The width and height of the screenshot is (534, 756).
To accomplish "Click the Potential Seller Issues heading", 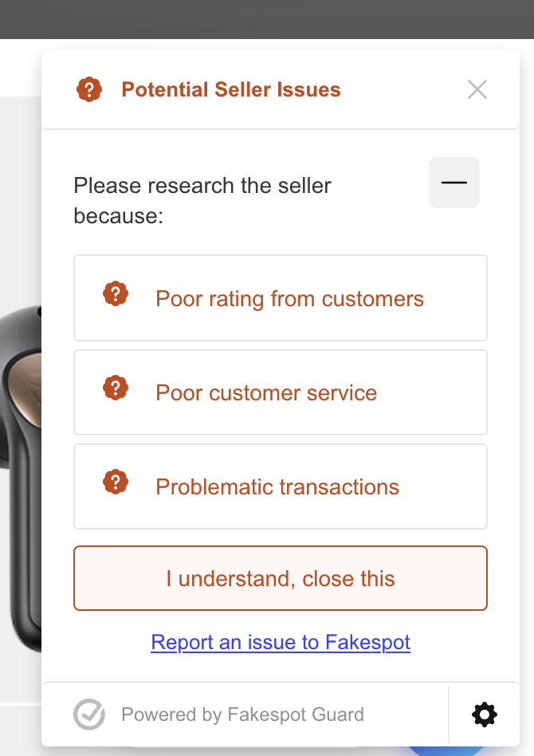I will [x=231, y=89].
